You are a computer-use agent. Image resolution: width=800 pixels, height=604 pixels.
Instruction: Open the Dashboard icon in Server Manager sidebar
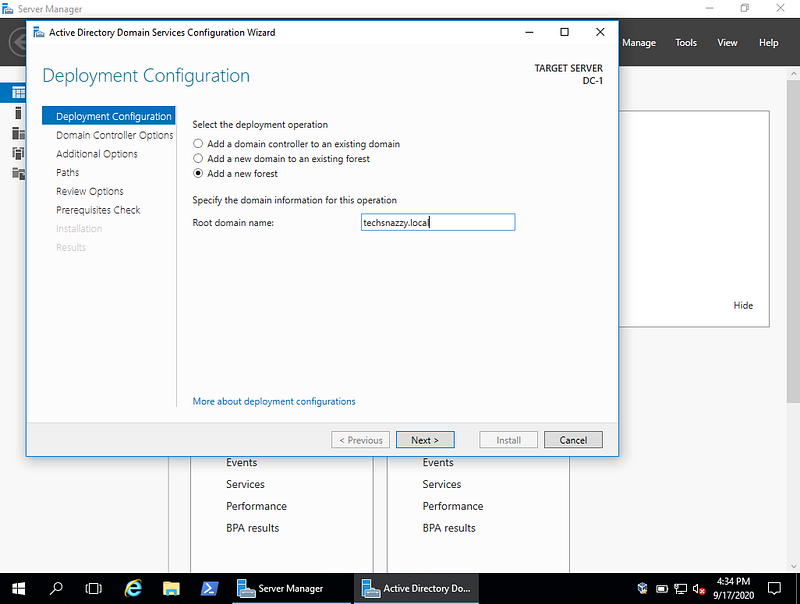pos(18,93)
